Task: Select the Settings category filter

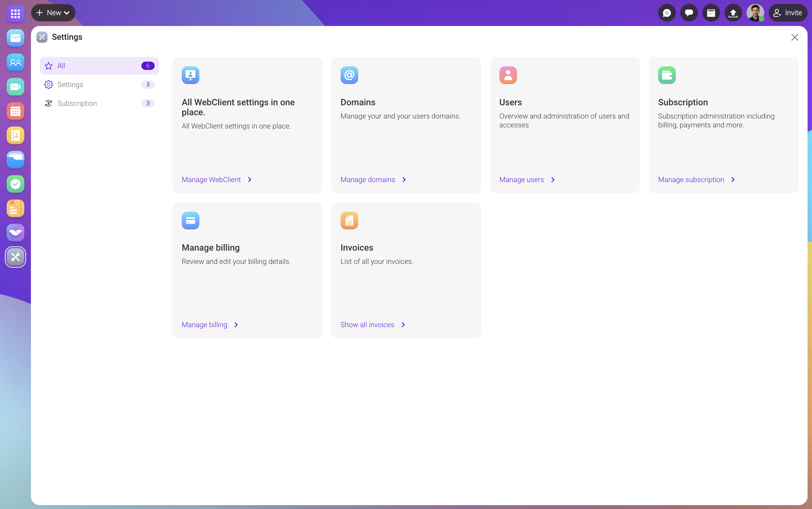Action: click(x=99, y=85)
